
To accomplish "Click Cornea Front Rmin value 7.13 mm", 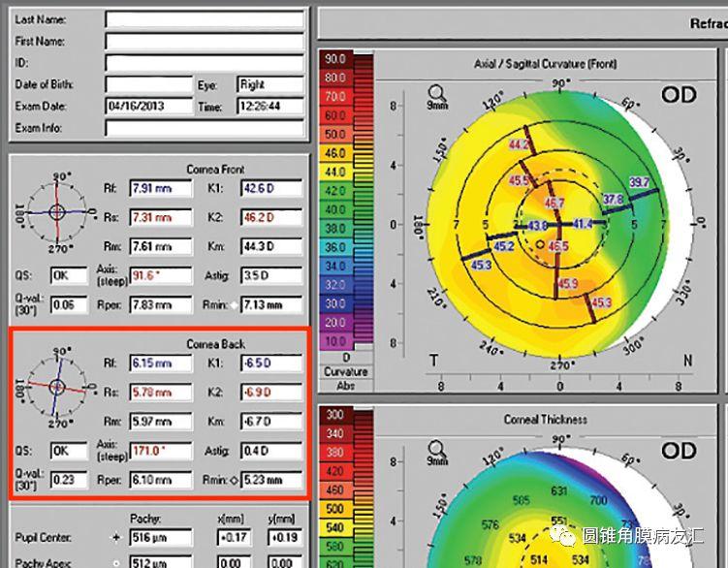I will 271,305.
